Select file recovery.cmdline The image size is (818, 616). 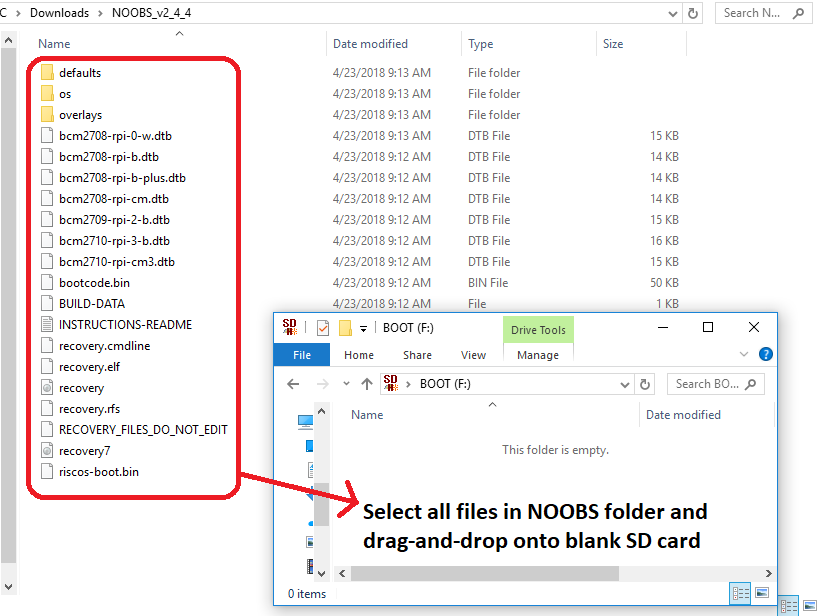pos(104,346)
